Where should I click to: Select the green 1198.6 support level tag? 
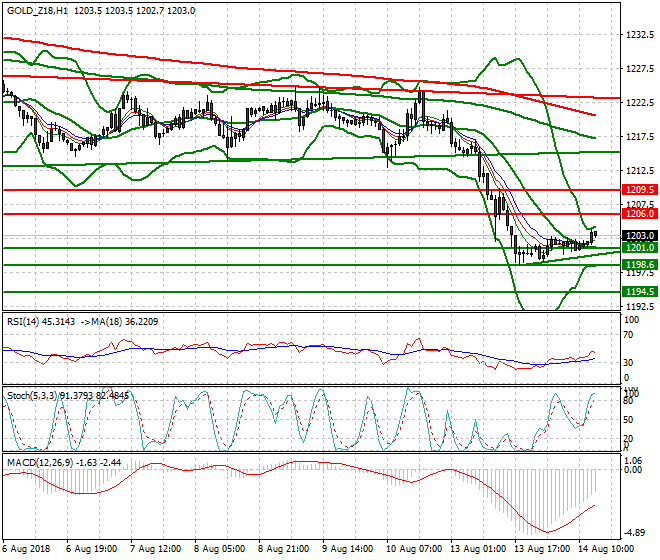(x=638, y=265)
